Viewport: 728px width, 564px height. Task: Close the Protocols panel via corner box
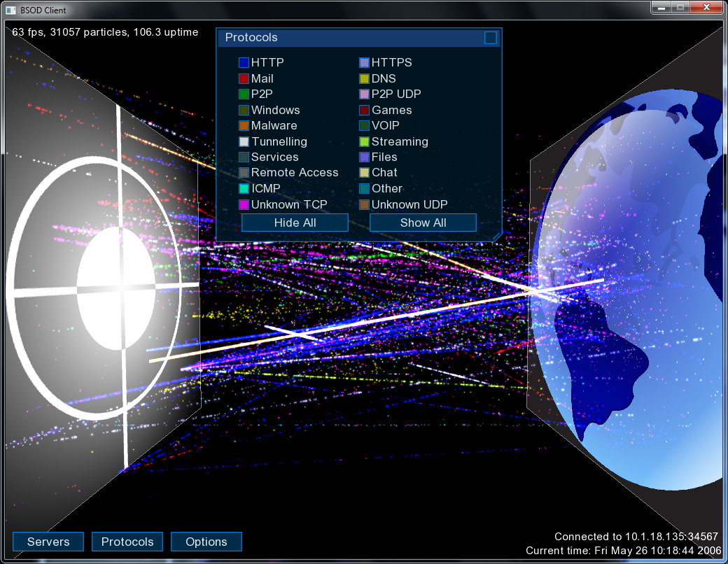(x=491, y=38)
